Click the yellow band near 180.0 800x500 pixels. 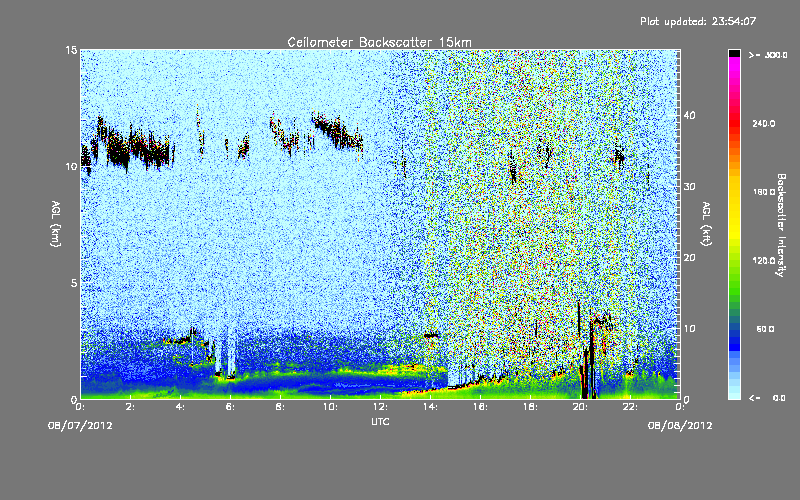click(x=734, y=192)
